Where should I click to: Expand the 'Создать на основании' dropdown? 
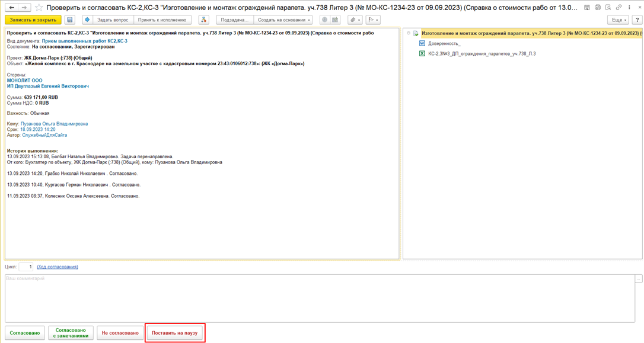click(x=284, y=20)
